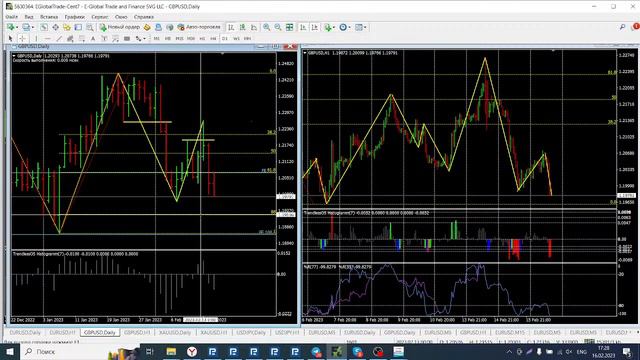Viewport: 640px width, 360px height.
Task: Select the Fibonacci retracement tool
Action: pos(82,38)
